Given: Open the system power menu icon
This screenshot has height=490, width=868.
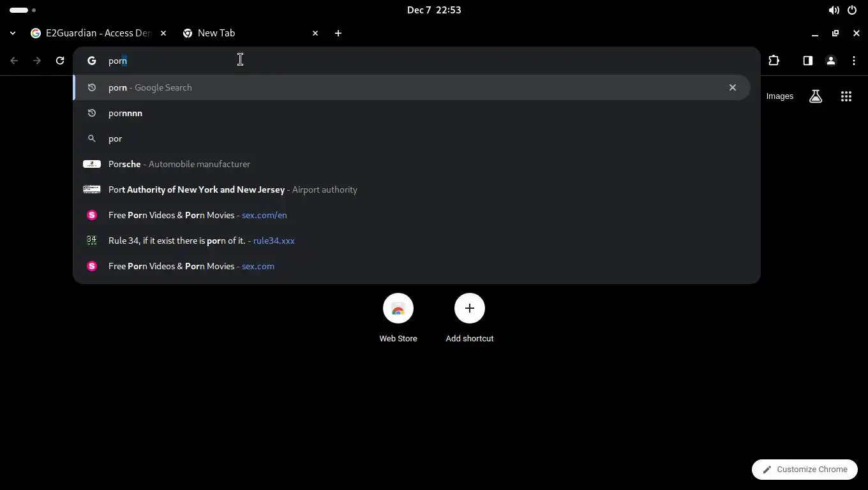Looking at the screenshot, I should click(x=852, y=10).
